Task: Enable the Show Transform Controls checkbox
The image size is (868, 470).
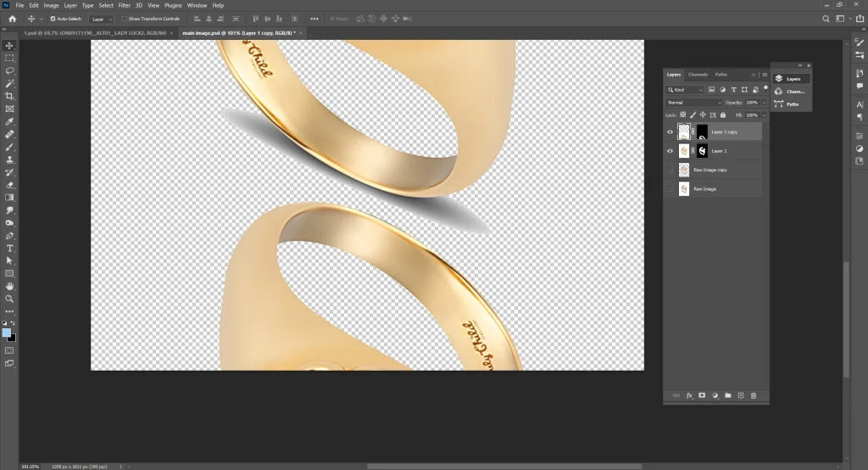Action: 124,18
